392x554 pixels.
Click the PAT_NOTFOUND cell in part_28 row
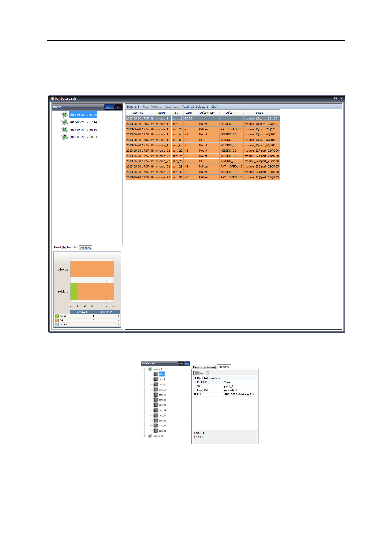(232, 167)
